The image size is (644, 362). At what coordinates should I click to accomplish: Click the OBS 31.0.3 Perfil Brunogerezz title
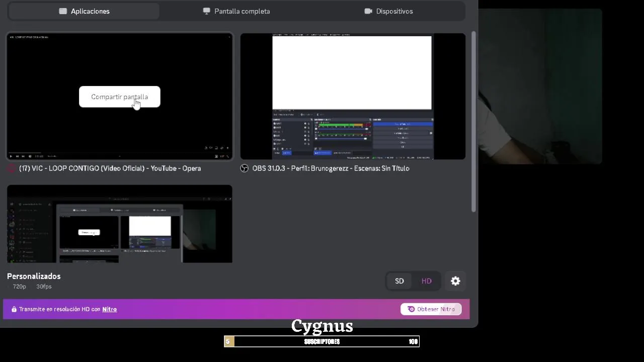pos(331,168)
